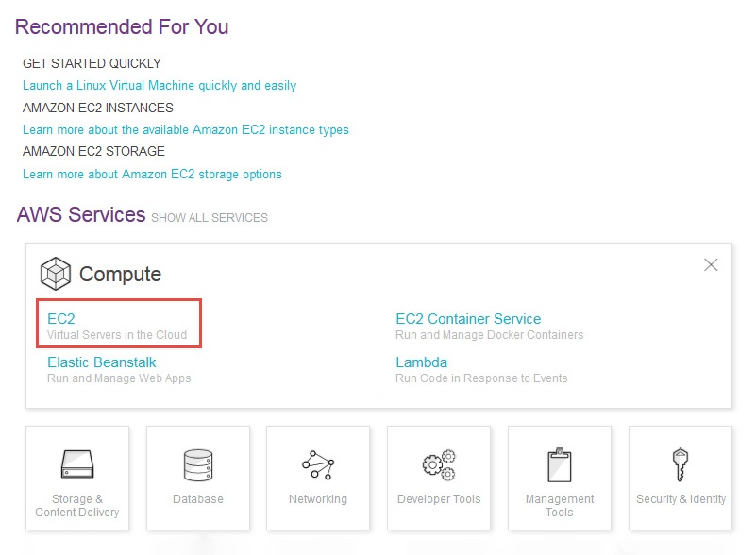Learn more about EC2 instance types
This screenshot has width=756, height=555.
coord(186,130)
